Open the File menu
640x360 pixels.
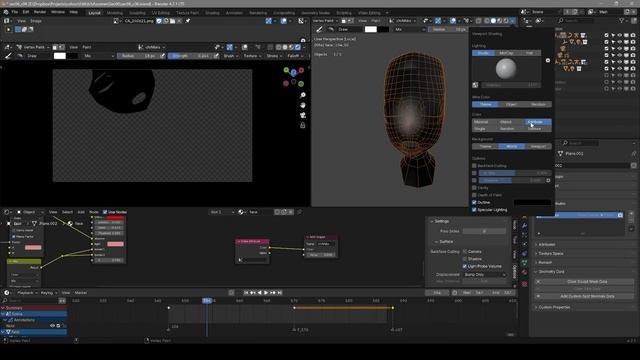(x=15, y=12)
